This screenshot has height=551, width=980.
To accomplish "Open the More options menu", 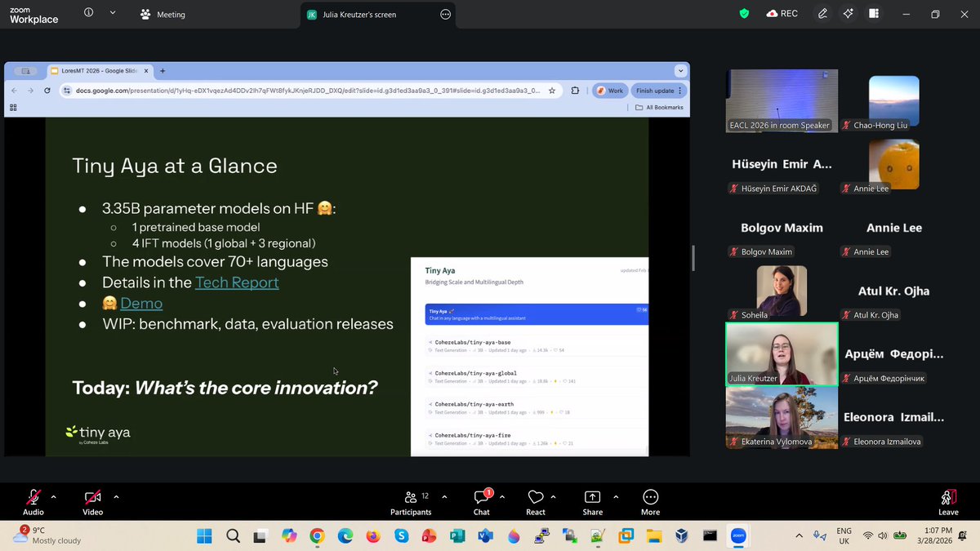I will (651, 502).
